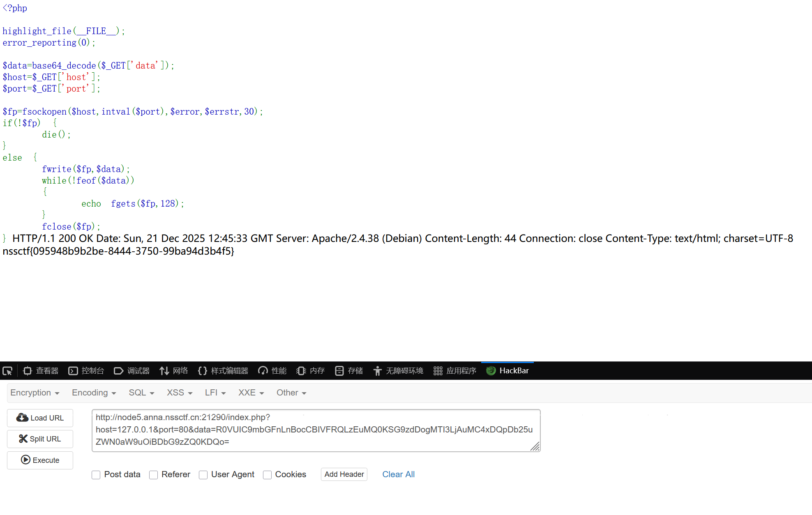Open the Style Editor (样式编辑器) panel

click(x=223, y=371)
